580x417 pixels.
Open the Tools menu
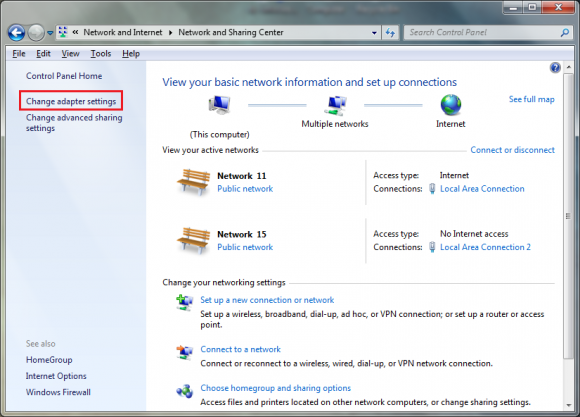[101, 54]
